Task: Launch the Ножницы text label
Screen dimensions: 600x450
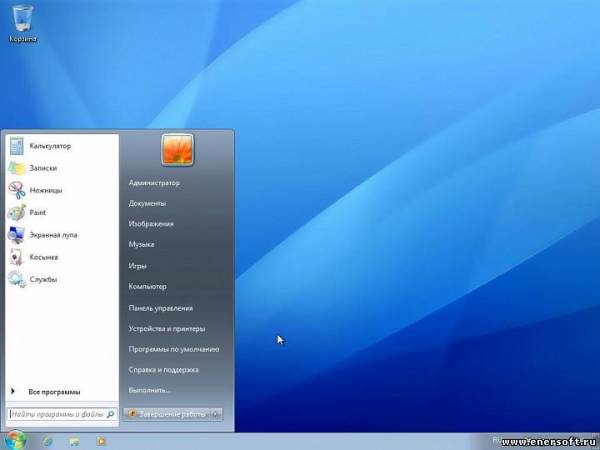Action: (x=46, y=191)
